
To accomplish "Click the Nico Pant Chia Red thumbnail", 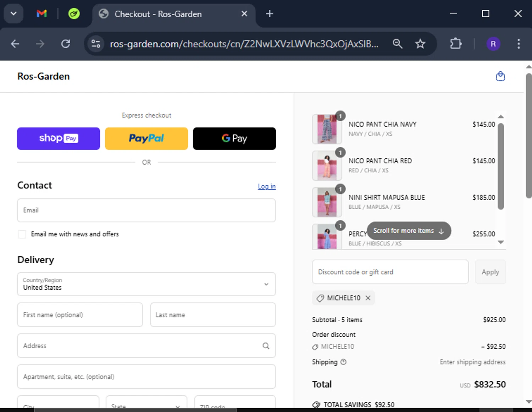I will tap(327, 165).
